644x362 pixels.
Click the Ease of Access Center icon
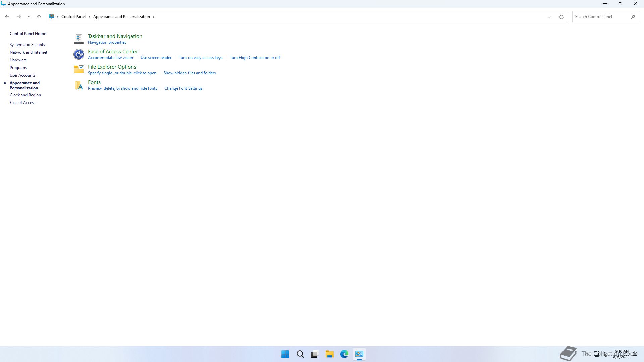click(x=79, y=54)
